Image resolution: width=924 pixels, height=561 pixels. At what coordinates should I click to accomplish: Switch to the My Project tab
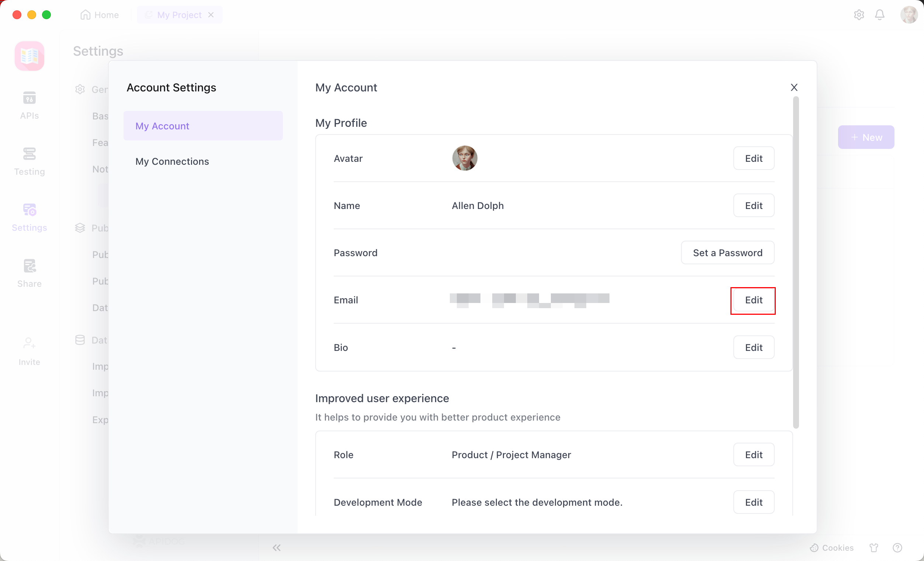pyautogui.click(x=179, y=15)
